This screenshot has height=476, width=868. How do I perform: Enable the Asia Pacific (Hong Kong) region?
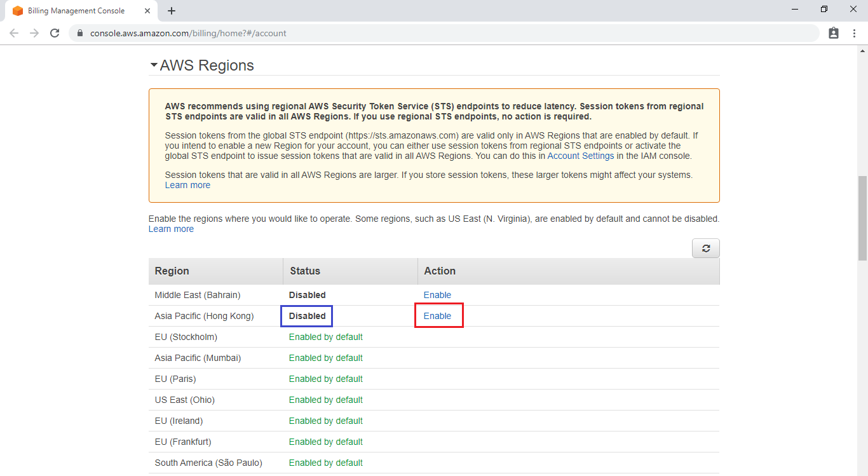tap(437, 316)
